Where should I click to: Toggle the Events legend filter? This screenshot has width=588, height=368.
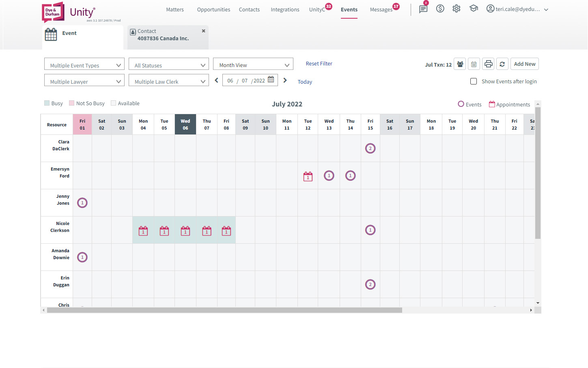[x=470, y=104]
